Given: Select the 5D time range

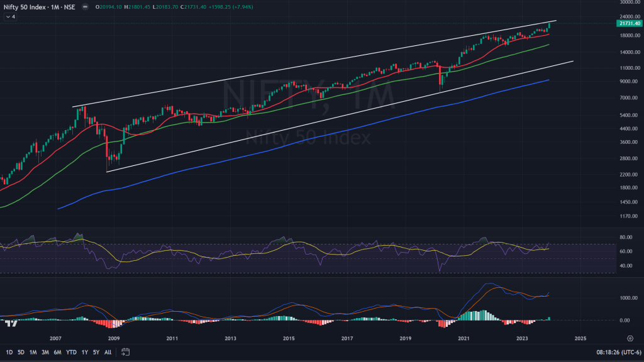Looking at the screenshot, I should tap(21, 353).
